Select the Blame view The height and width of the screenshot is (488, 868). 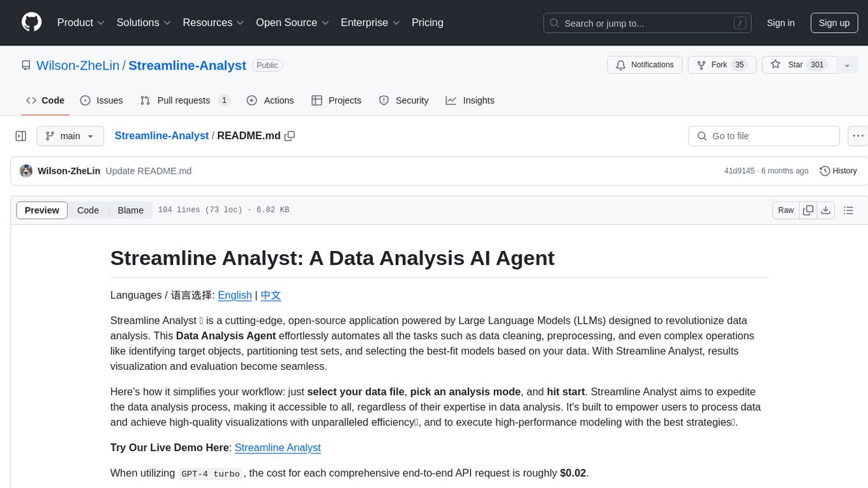[131, 210]
